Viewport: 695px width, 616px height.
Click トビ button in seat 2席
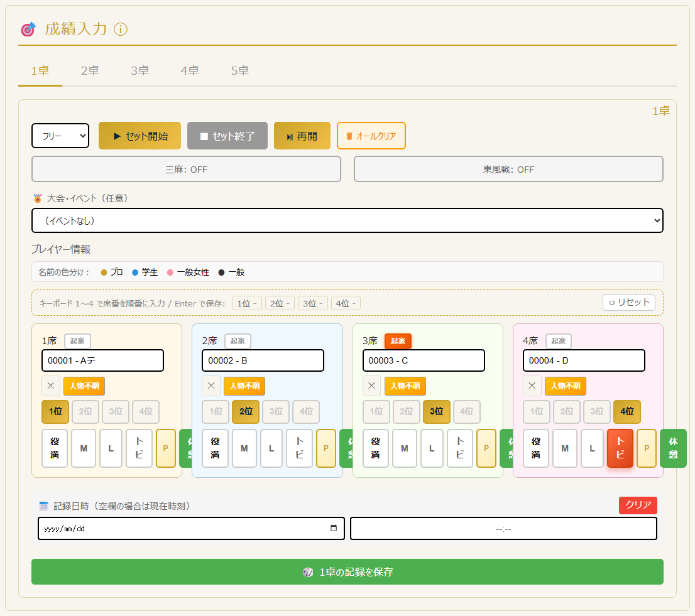pos(300,448)
